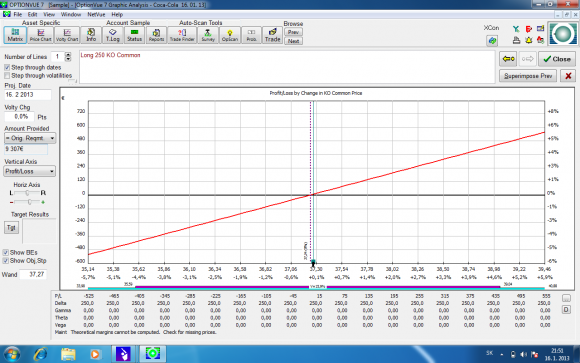Click the Number of Lines value field
The width and height of the screenshot is (580, 363).
57,57
